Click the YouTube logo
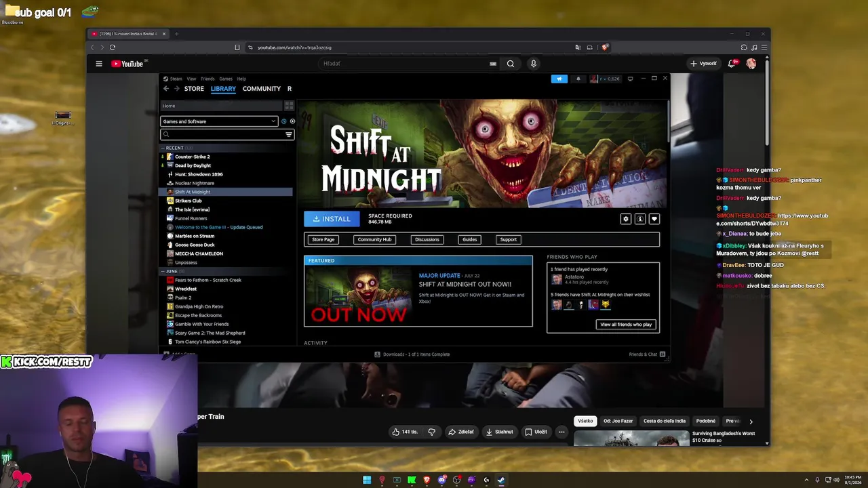 click(x=127, y=64)
